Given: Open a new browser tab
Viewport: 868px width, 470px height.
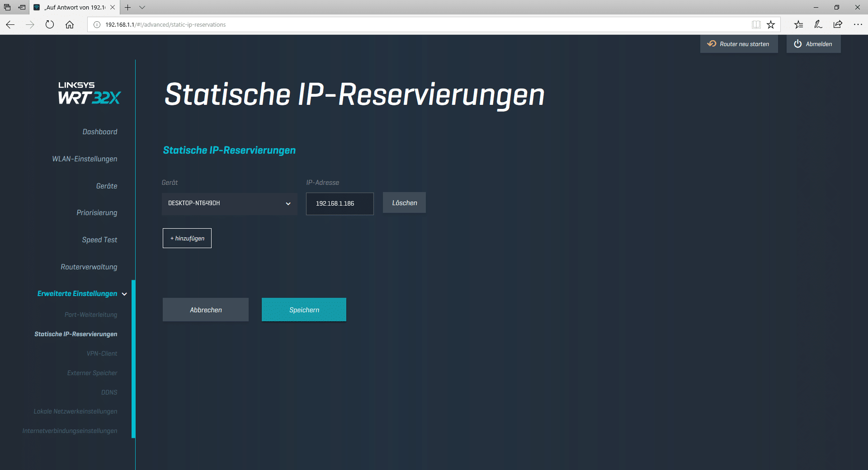Looking at the screenshot, I should 128,7.
